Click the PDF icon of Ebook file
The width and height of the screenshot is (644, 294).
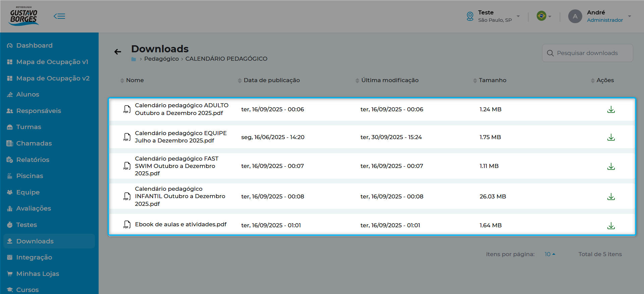click(x=127, y=225)
